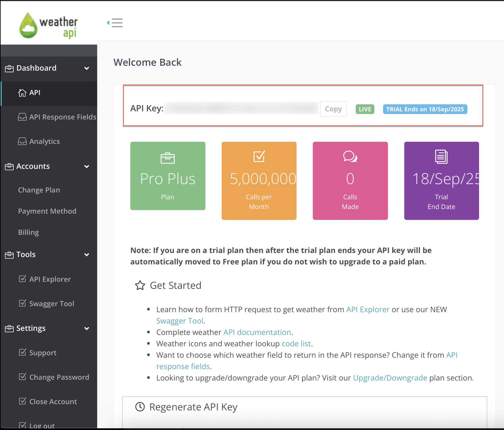Open API documentation link
This screenshot has height=430, width=504.
[x=257, y=332]
